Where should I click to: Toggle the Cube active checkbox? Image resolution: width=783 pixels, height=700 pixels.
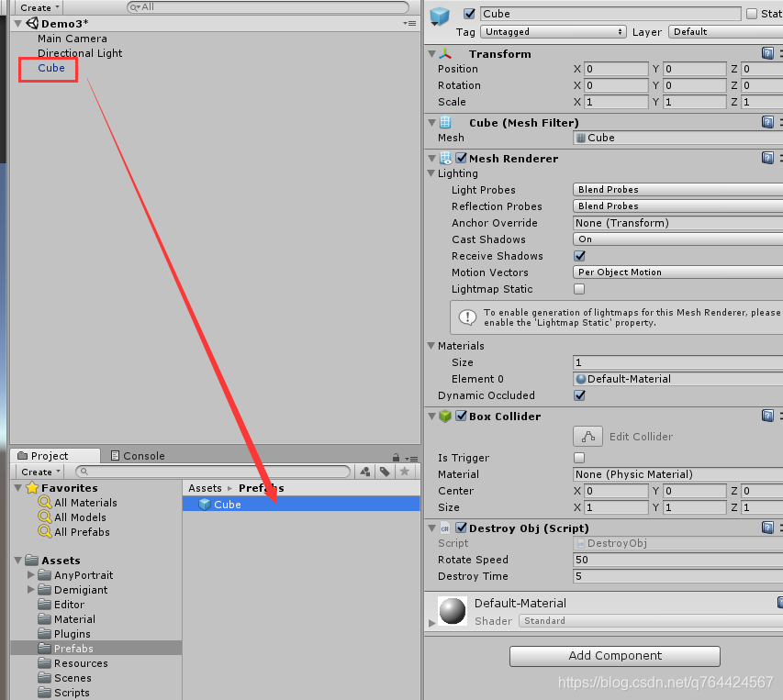point(470,14)
